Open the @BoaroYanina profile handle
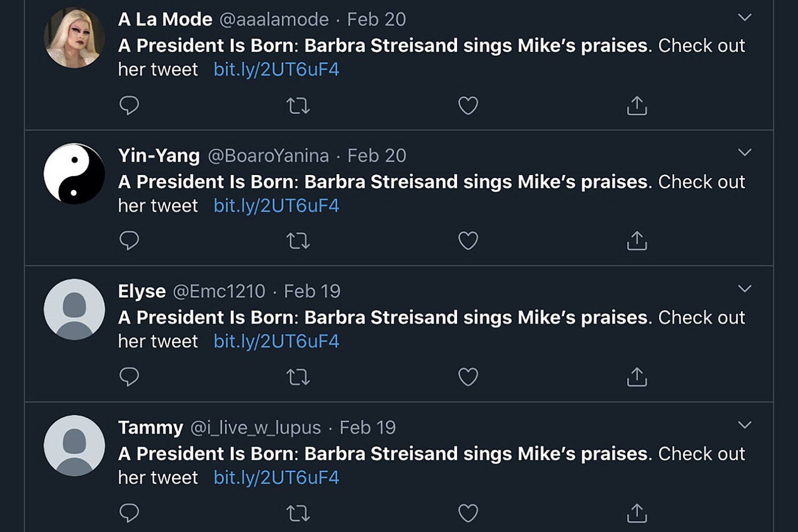Viewport: 798px width, 532px height. (x=268, y=156)
